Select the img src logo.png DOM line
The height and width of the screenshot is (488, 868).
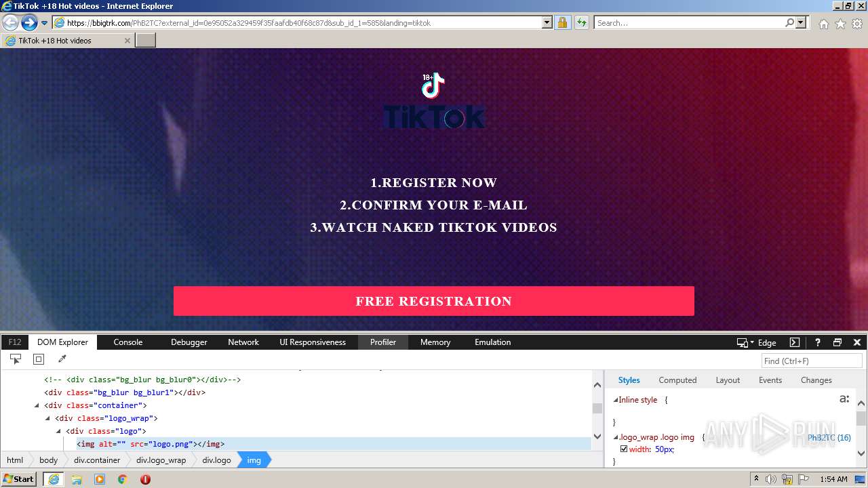pos(151,444)
